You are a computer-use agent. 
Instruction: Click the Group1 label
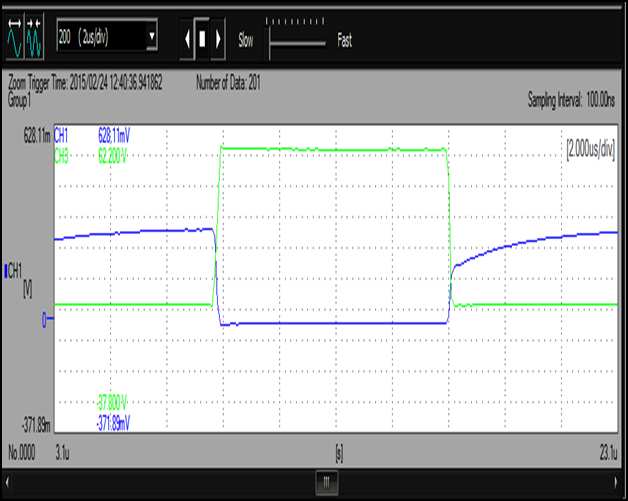[x=19, y=99]
